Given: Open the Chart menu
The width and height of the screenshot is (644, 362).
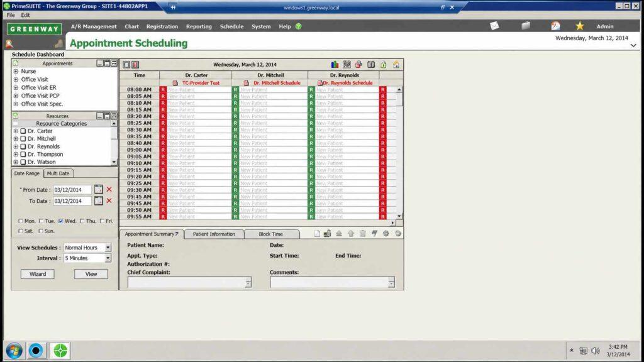Looking at the screenshot, I should (132, 26).
